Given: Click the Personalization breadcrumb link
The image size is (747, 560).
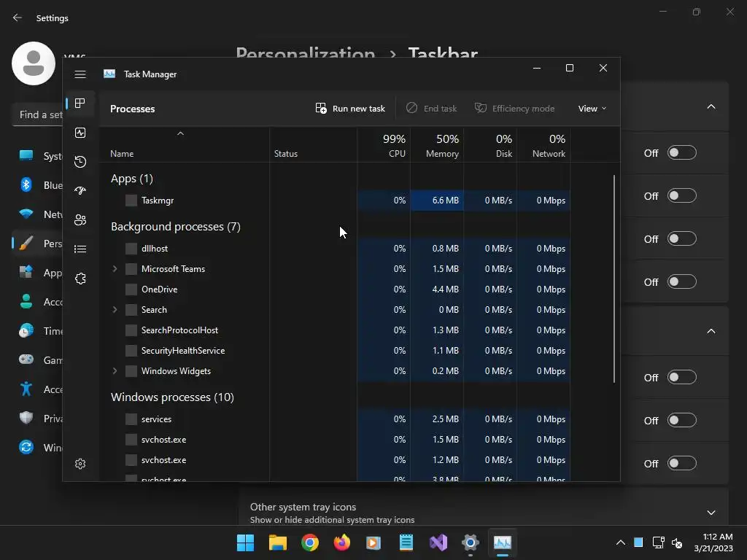Looking at the screenshot, I should pyautogui.click(x=306, y=53).
